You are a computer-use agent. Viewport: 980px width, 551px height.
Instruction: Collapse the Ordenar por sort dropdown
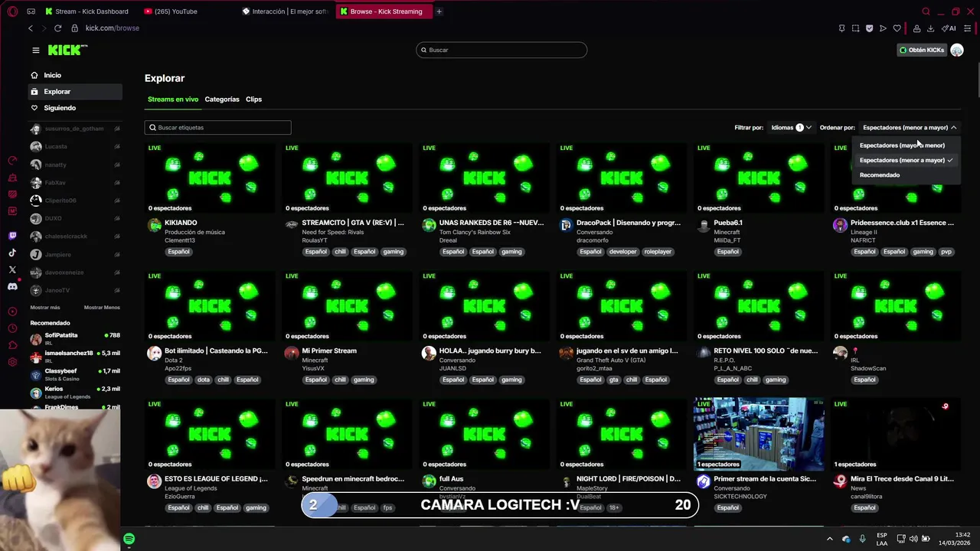point(910,128)
